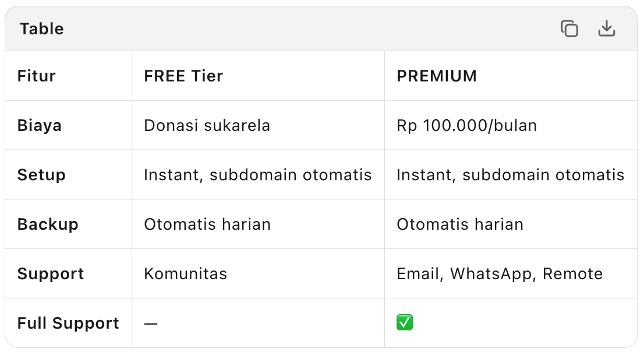Image resolution: width=644 pixels, height=356 pixels.
Task: Click the "Backup" row label
Action: pos(48,224)
